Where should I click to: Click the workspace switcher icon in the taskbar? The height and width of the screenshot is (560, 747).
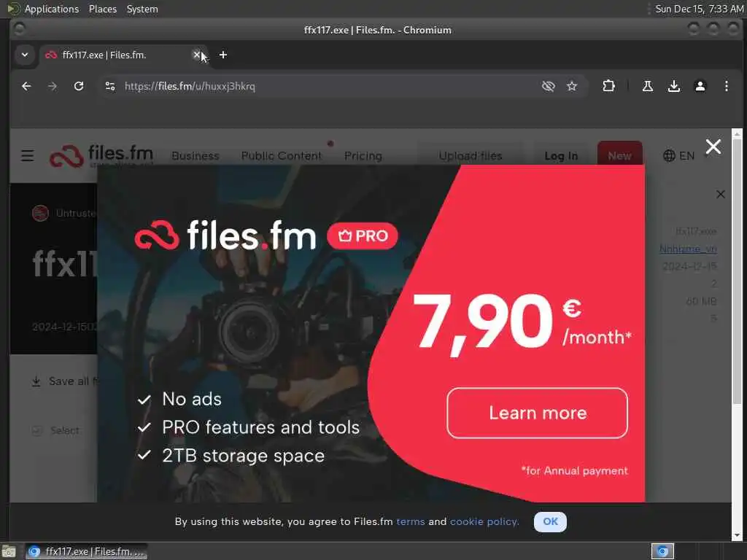point(662,551)
